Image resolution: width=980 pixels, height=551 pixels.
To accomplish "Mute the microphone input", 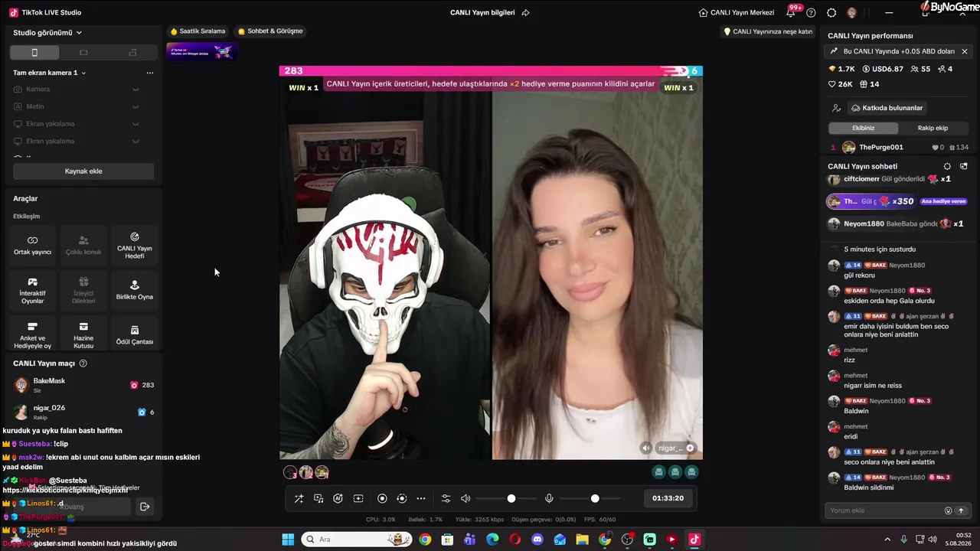I will point(549,498).
